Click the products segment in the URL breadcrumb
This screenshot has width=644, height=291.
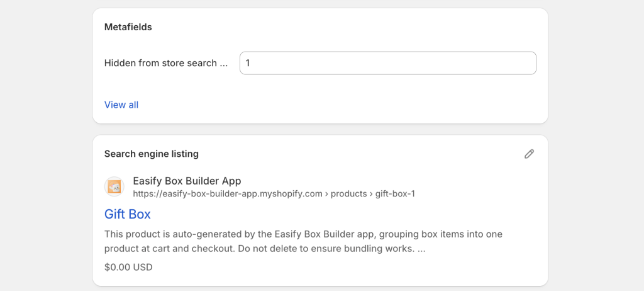[349, 194]
